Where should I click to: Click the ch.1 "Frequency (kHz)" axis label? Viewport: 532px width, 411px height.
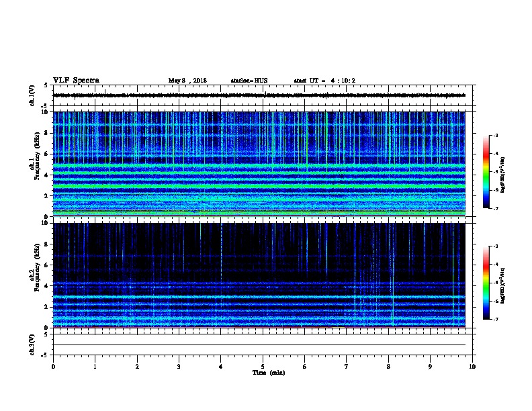tap(37, 156)
